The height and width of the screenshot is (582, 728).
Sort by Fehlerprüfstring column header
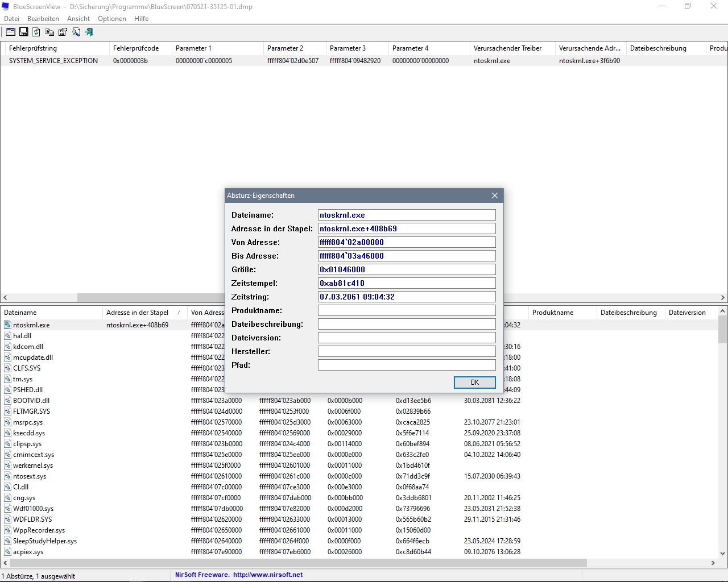[x=57, y=48]
